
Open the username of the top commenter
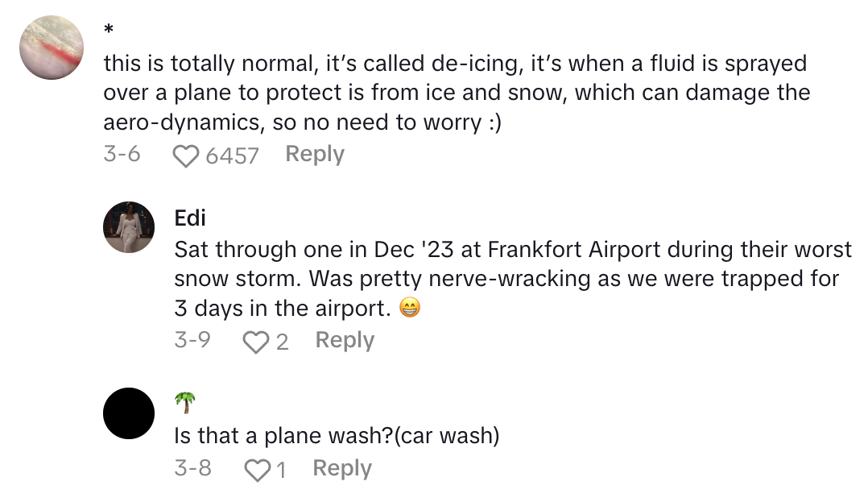coord(107,27)
